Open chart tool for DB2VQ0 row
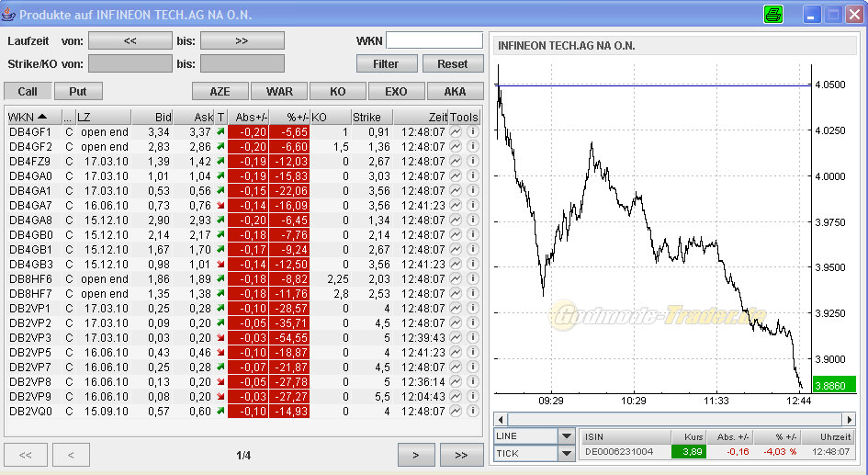This screenshot has width=868, height=475. [x=456, y=411]
